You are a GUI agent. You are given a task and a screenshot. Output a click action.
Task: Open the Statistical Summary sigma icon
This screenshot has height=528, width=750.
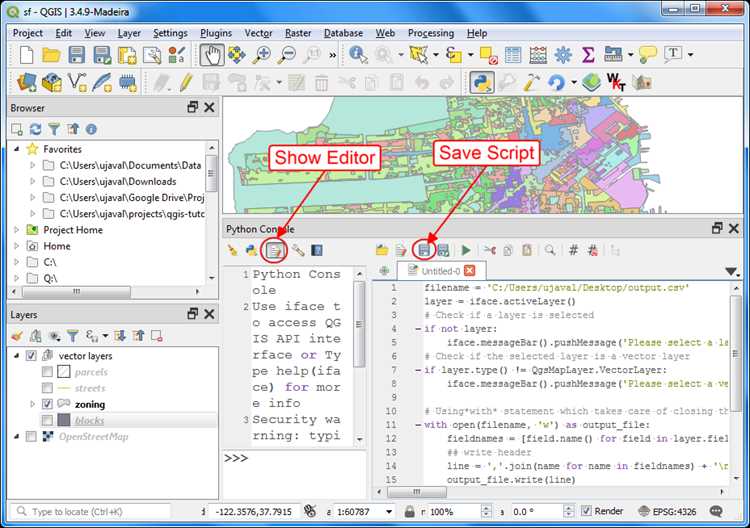588,55
